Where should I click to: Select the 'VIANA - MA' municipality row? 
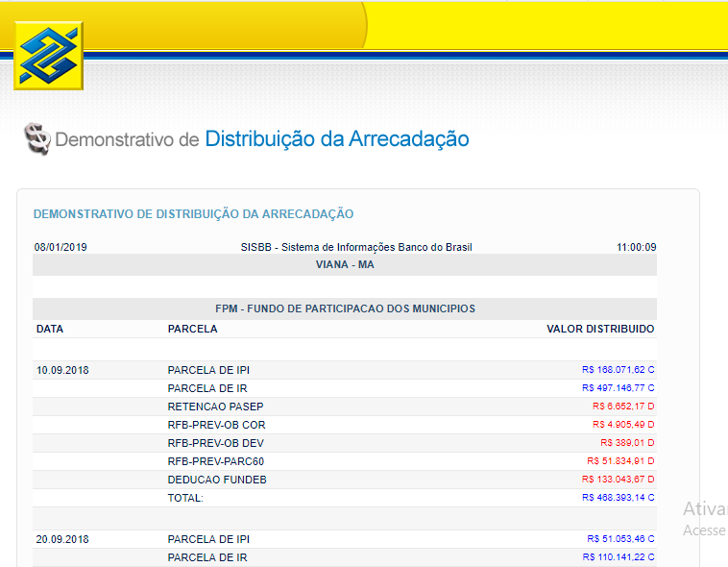coord(345,264)
